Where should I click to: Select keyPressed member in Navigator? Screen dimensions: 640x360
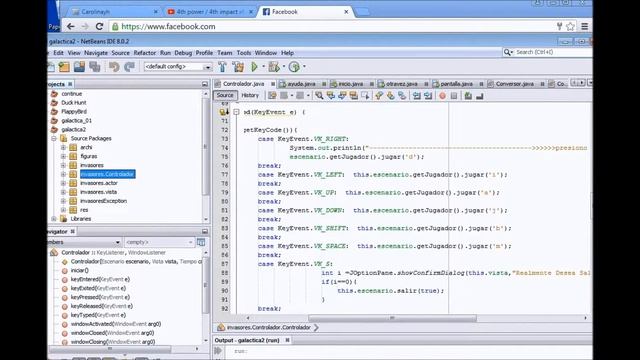[100, 297]
